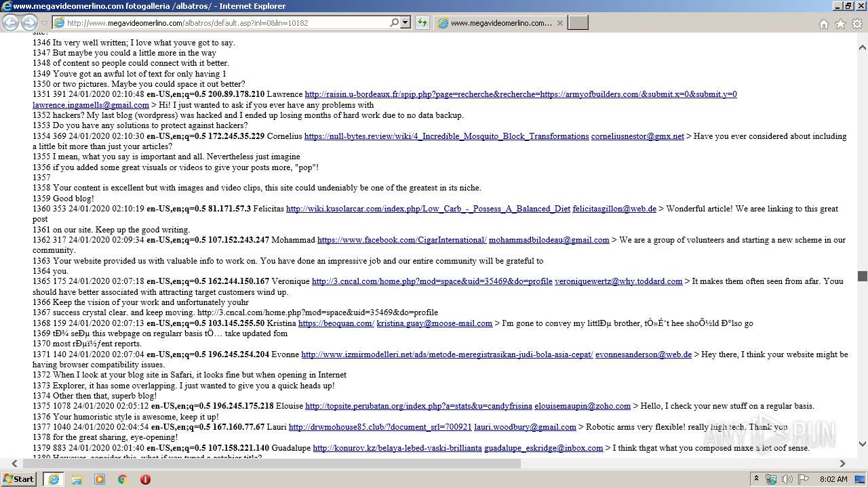Click the vertical scrollbar thumb

coord(863,276)
